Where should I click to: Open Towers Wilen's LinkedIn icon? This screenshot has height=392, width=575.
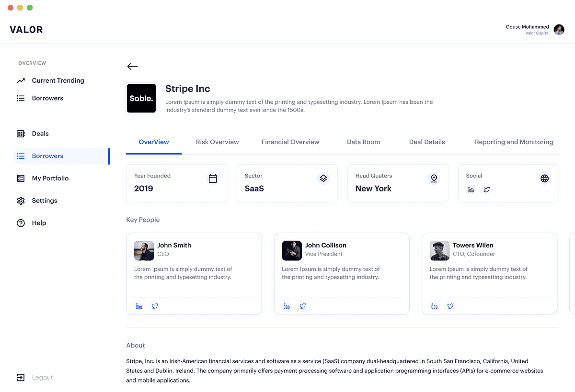(434, 306)
